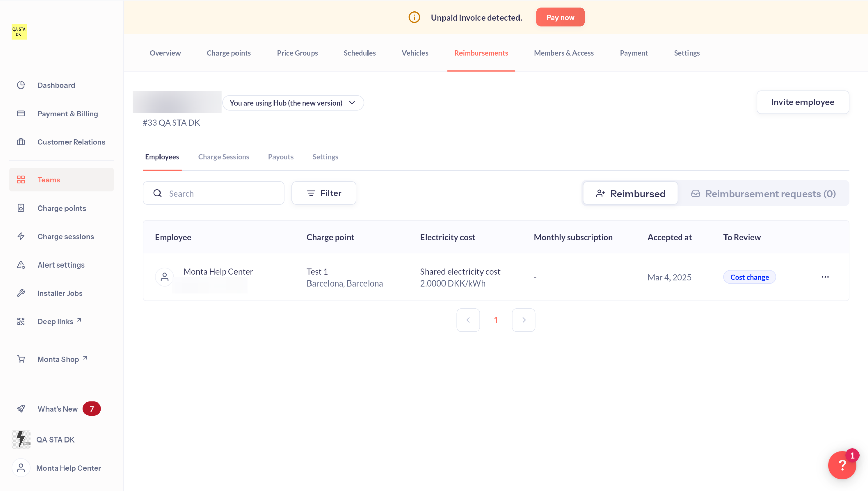Open the row actions three-dot menu

click(825, 277)
